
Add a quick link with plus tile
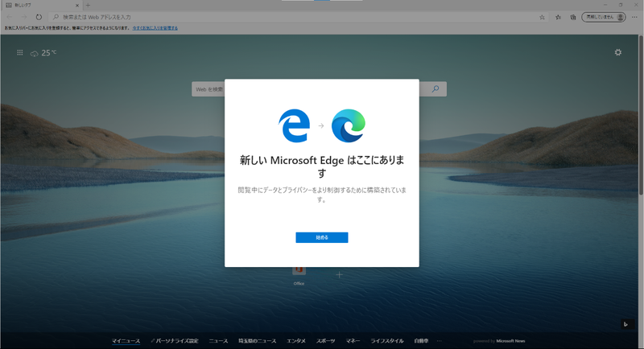tap(339, 275)
